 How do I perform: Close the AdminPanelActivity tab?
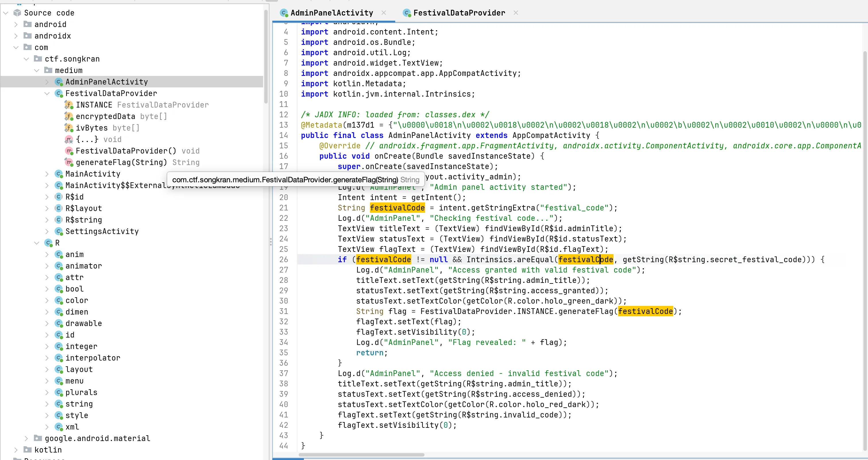[x=384, y=13]
